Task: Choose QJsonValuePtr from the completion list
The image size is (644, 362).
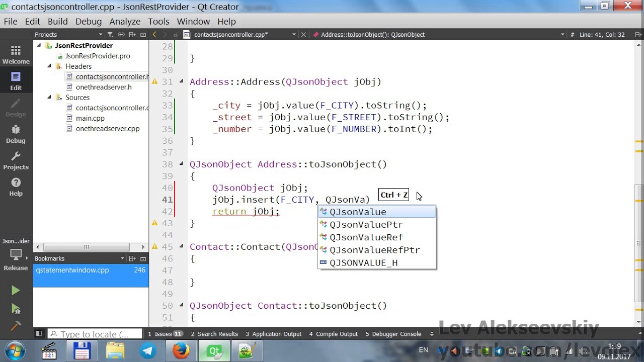Action: coord(377,224)
